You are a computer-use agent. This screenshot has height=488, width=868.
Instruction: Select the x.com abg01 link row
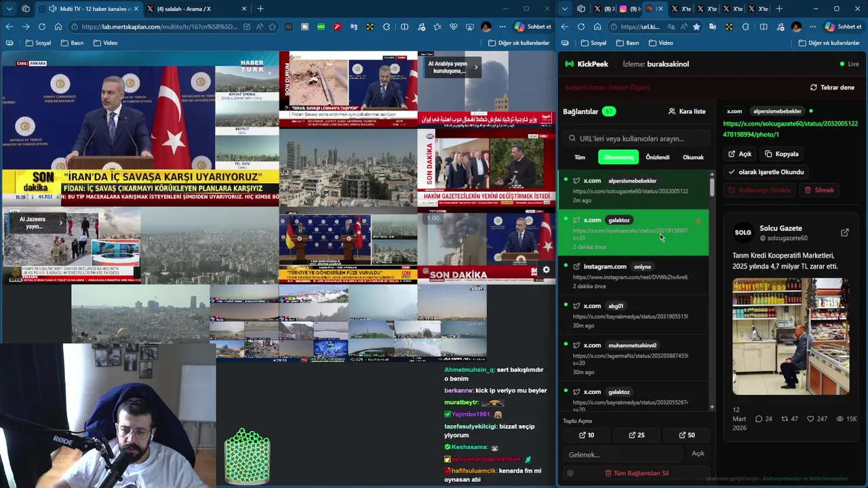pos(633,315)
